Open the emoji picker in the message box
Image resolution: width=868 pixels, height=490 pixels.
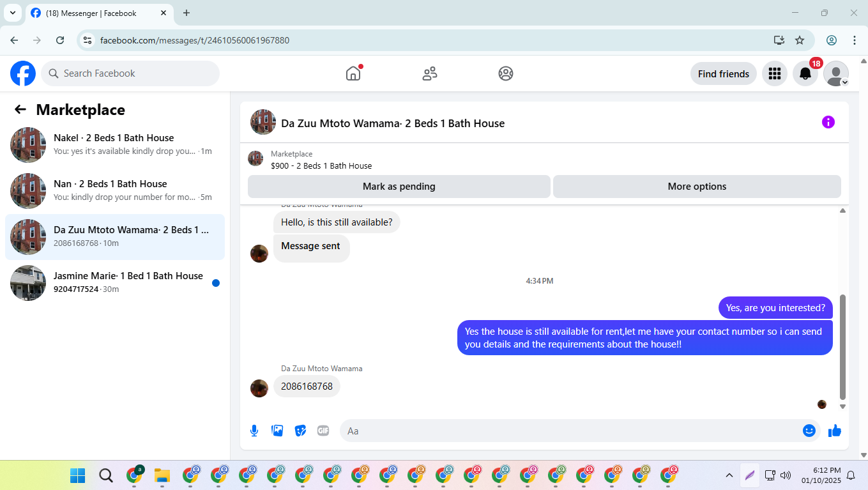click(x=809, y=431)
